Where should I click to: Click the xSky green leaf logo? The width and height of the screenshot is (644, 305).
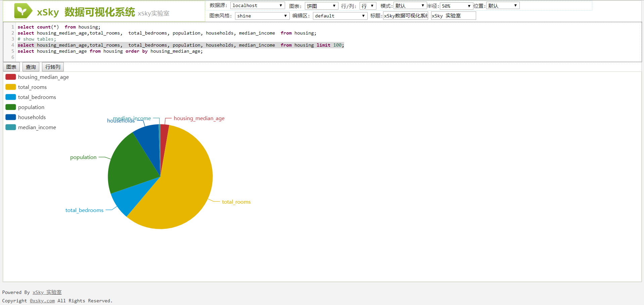tap(23, 11)
